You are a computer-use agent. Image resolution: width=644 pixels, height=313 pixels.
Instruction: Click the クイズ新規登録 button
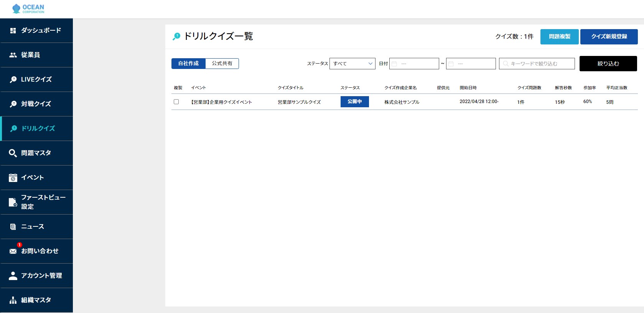click(x=609, y=37)
